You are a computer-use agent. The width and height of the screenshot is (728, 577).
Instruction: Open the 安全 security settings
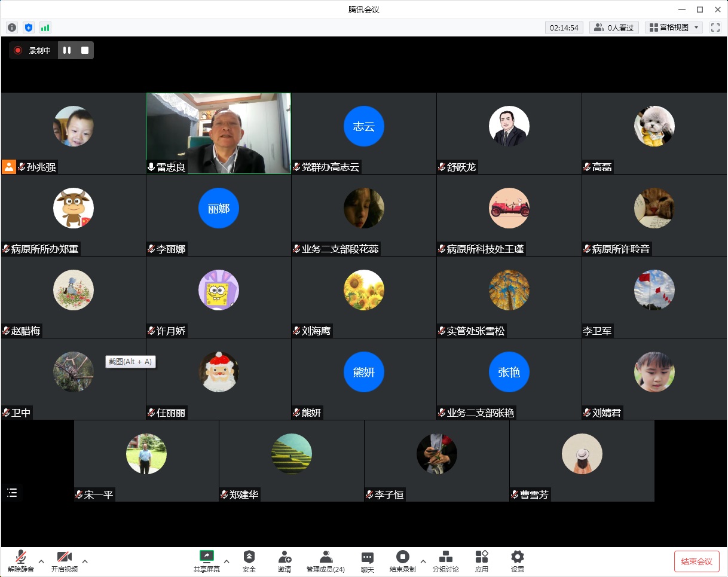tap(249, 561)
